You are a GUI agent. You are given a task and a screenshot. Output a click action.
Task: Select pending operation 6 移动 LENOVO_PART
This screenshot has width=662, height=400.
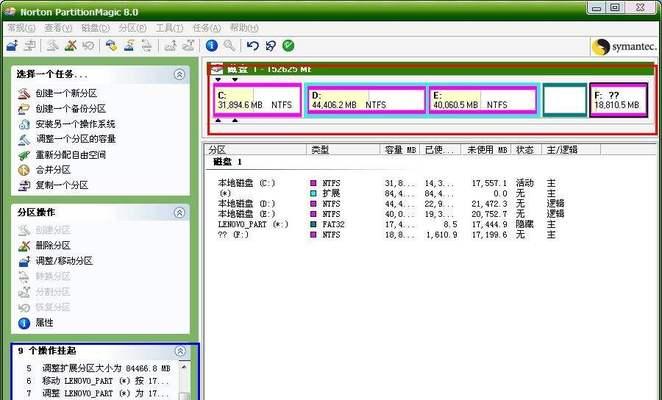click(x=99, y=381)
